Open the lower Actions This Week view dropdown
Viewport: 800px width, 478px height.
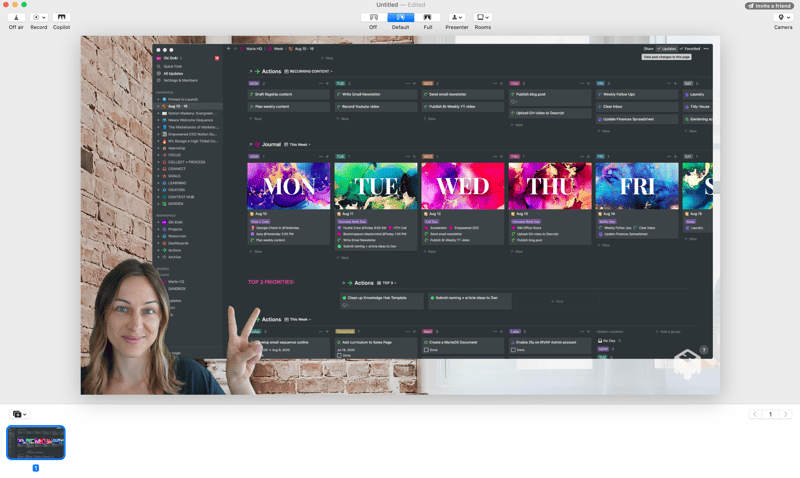(297, 319)
